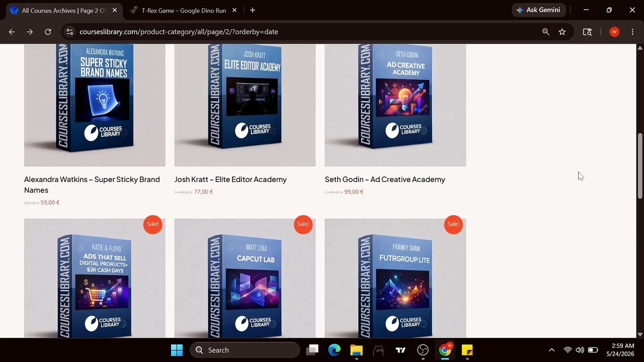The height and width of the screenshot is (362, 644).
Task: Go back to the previous page
Action: [12, 32]
